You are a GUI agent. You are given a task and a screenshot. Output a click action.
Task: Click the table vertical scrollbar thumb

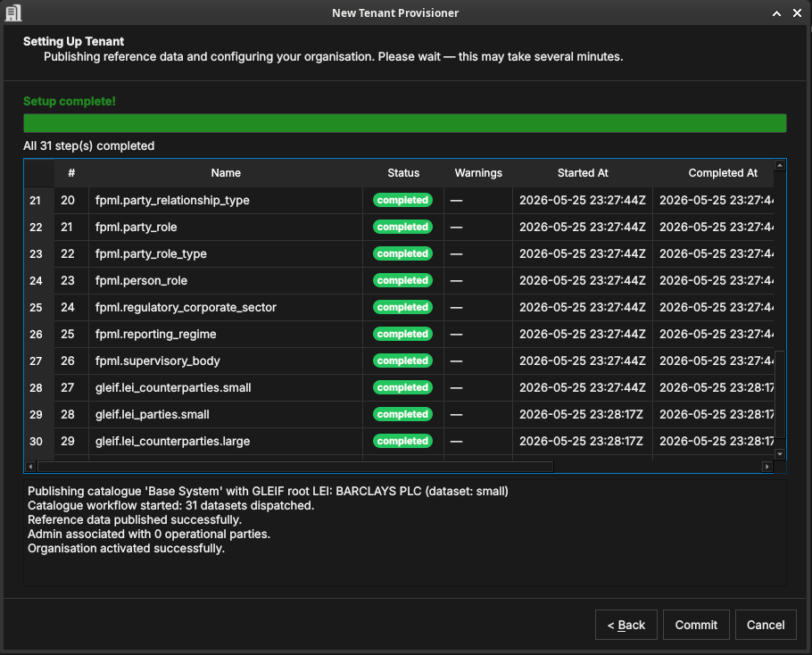pos(780,394)
